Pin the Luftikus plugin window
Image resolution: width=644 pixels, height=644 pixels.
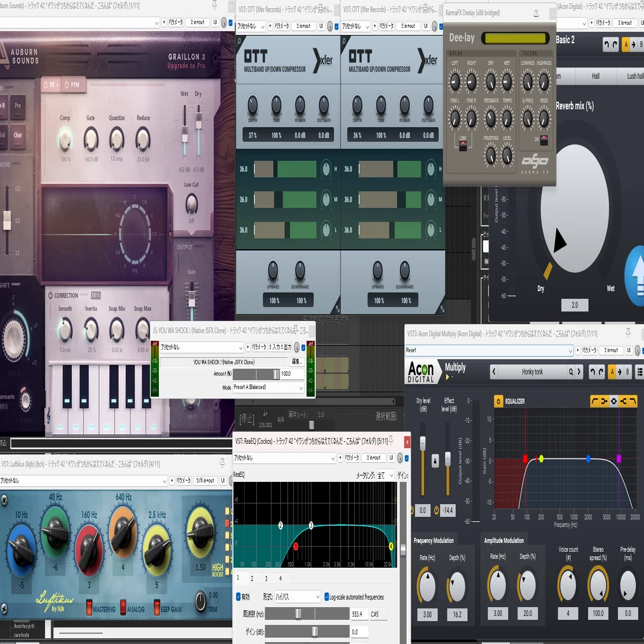(223, 463)
